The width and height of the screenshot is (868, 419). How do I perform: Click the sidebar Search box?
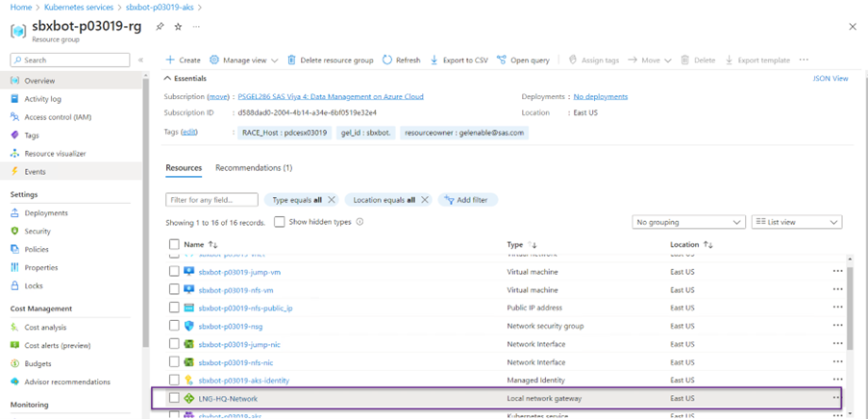(x=70, y=60)
